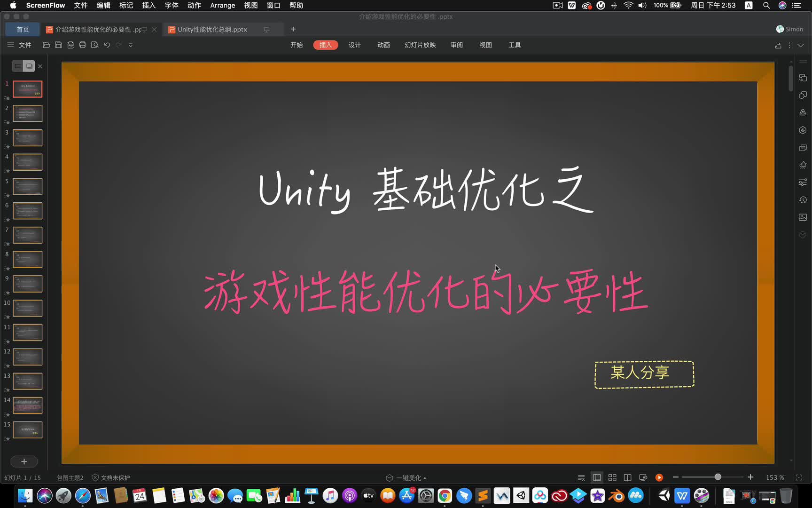Save the presentation using the save icon
Viewport: 812px width, 508px height.
pyautogui.click(x=58, y=45)
